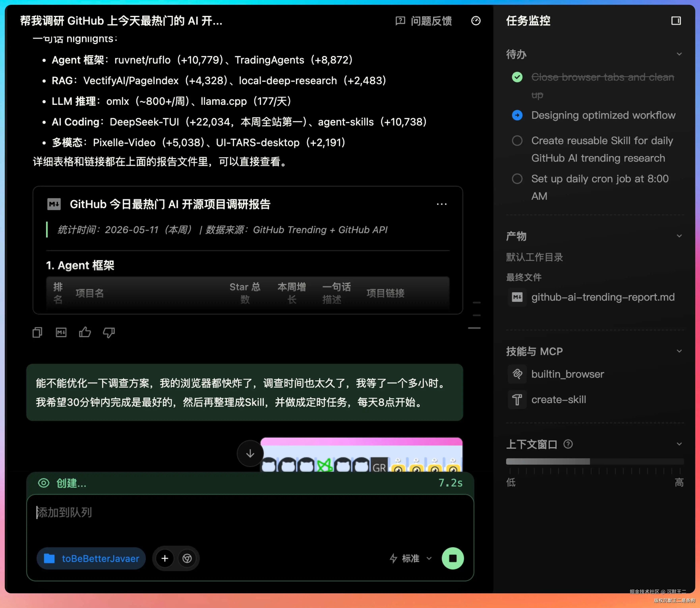Click the 1. Agent 框架 heading

(x=80, y=265)
